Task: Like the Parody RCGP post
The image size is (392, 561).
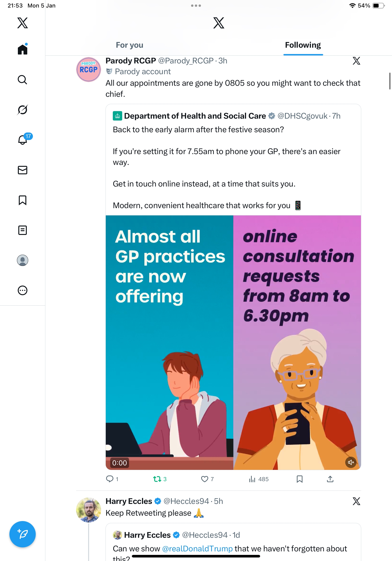Action: tap(204, 479)
